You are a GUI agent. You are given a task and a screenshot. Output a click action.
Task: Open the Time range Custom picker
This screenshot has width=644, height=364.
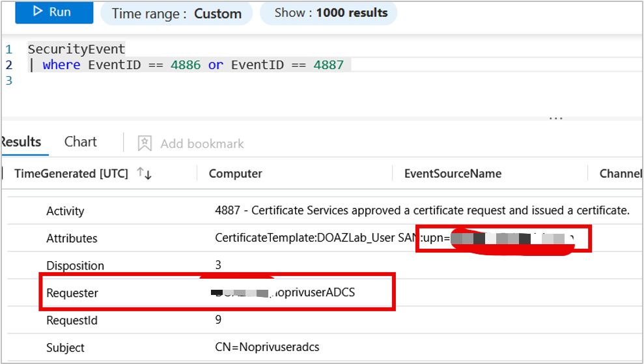point(176,13)
